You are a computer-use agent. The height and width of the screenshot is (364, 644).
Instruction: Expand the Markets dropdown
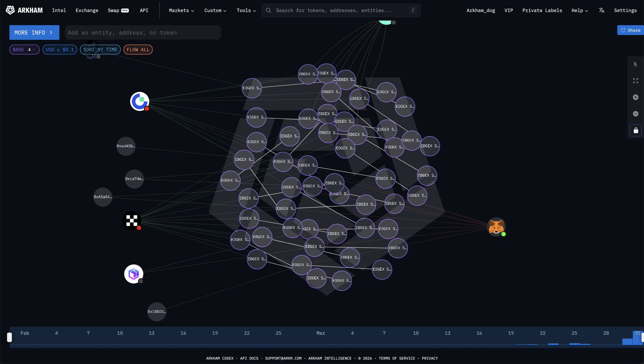pyautogui.click(x=181, y=10)
